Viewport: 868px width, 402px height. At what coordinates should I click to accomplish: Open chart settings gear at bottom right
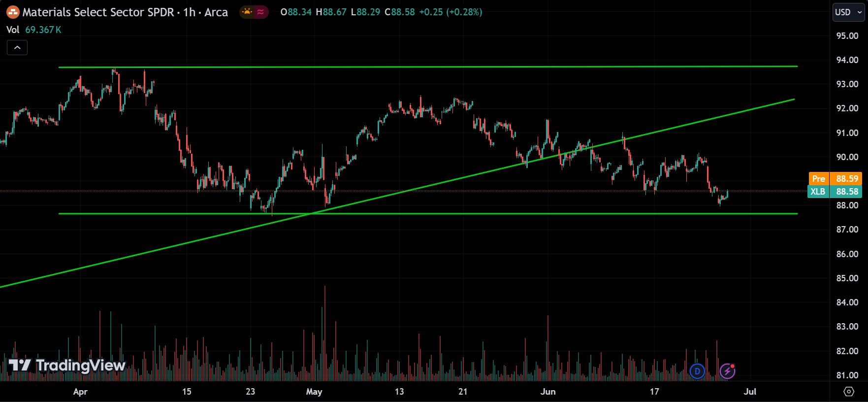point(849,391)
